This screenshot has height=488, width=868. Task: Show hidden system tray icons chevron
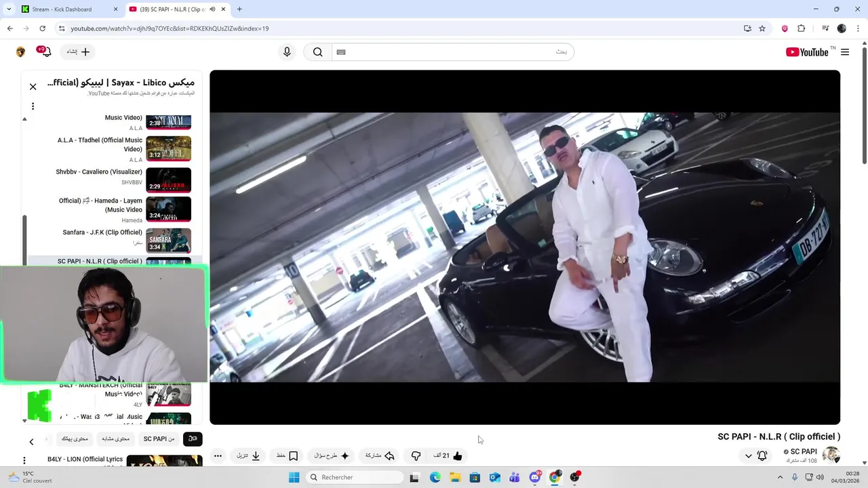[780, 477]
